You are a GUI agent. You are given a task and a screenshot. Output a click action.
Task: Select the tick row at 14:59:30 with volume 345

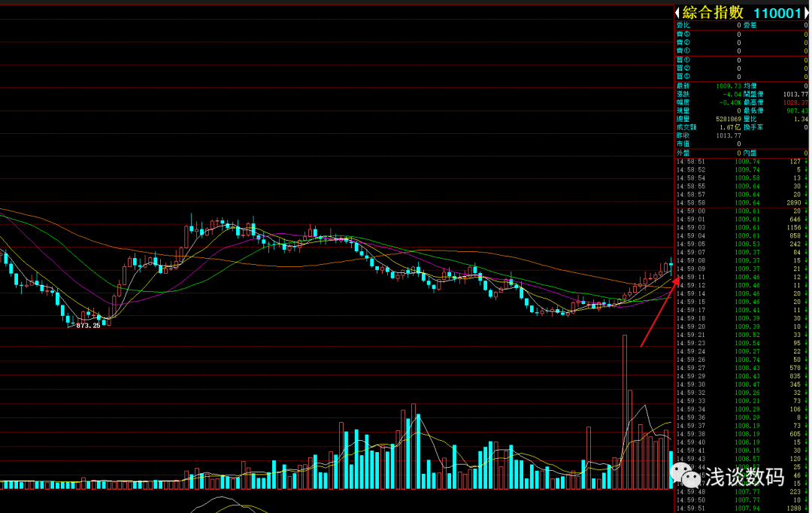(x=741, y=384)
